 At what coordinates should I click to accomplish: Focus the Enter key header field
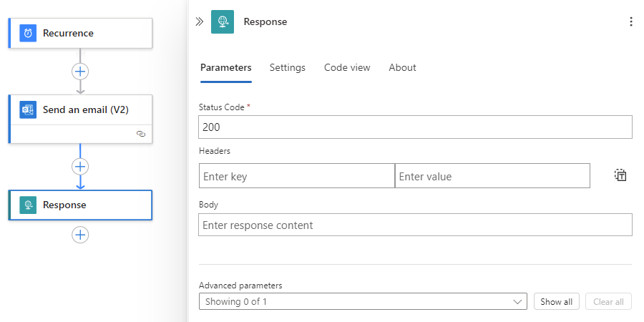pos(296,176)
